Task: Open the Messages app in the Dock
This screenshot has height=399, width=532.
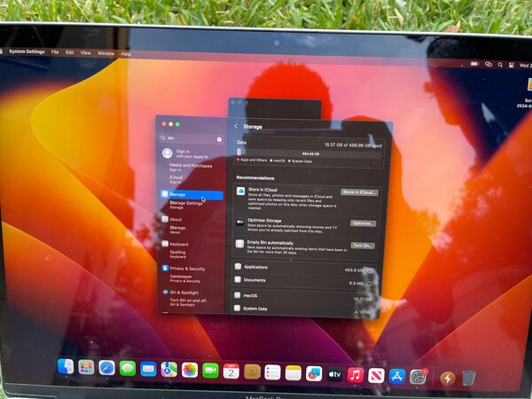Action: pos(128,369)
